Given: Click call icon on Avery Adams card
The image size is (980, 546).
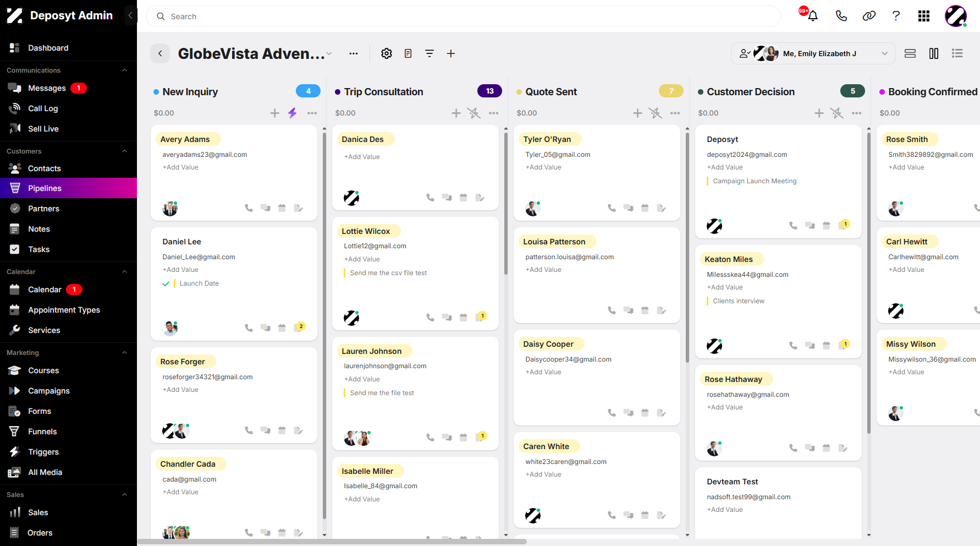Looking at the screenshot, I should (x=249, y=208).
